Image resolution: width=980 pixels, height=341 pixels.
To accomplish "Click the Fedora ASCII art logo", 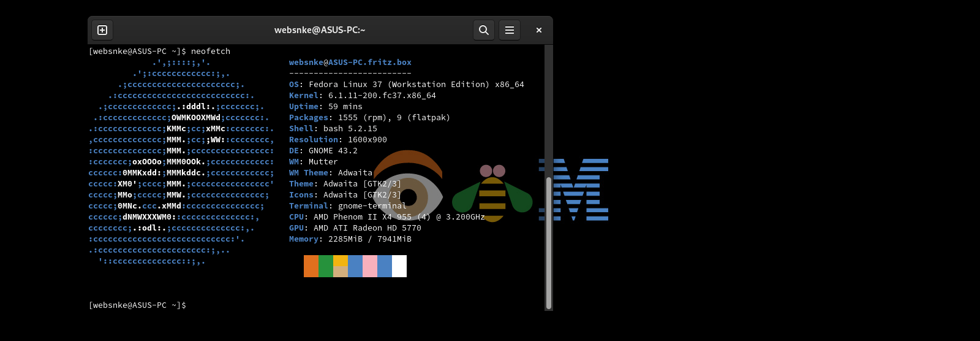I will [x=181, y=162].
